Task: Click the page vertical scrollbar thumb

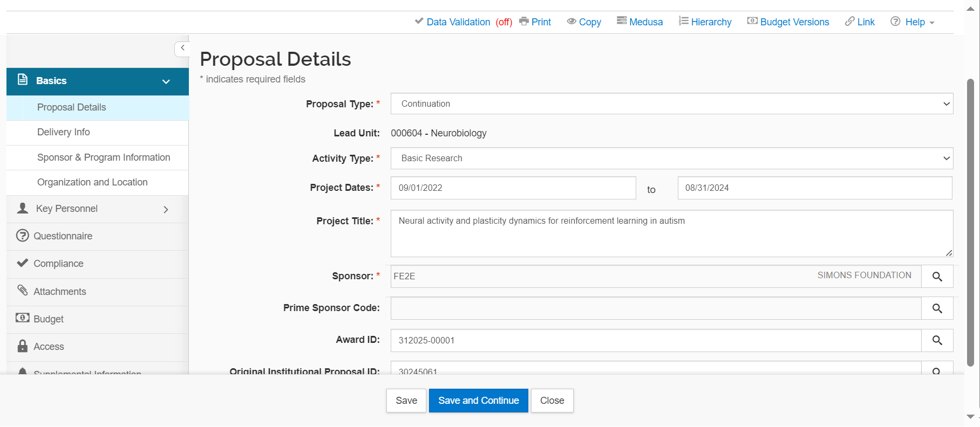Action: point(970,222)
